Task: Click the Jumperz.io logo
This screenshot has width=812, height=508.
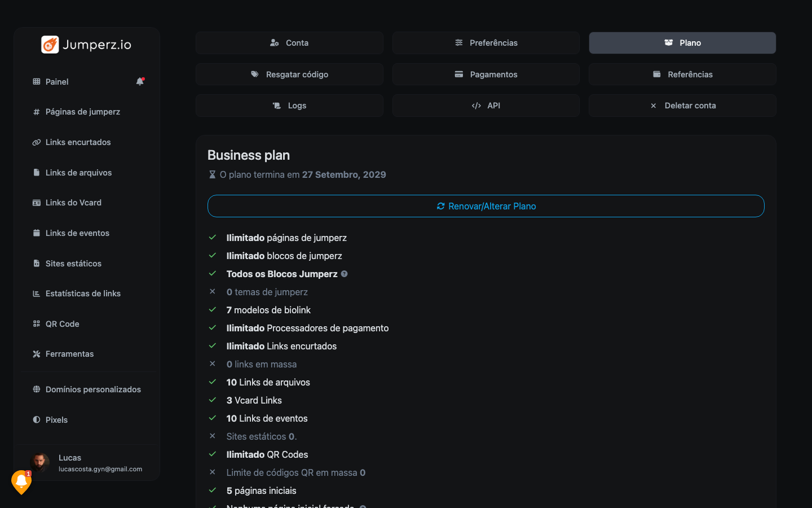Action: coord(86,45)
